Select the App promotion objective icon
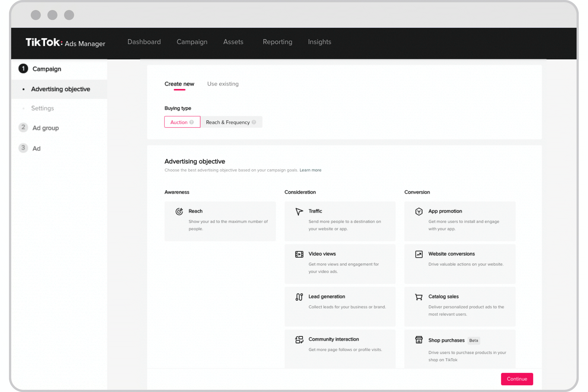The height and width of the screenshot is (392, 588). pos(419,211)
